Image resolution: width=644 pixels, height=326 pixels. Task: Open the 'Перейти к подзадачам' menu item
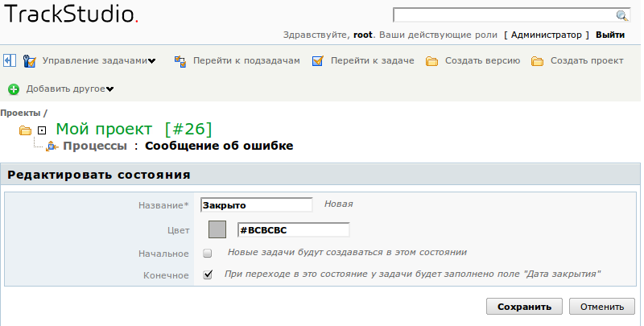[x=246, y=60]
